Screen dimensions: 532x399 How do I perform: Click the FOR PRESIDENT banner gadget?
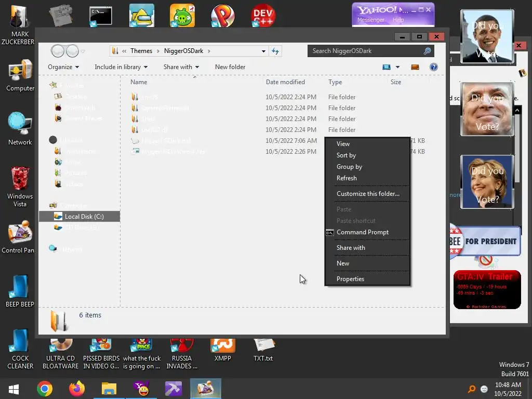tap(485, 241)
